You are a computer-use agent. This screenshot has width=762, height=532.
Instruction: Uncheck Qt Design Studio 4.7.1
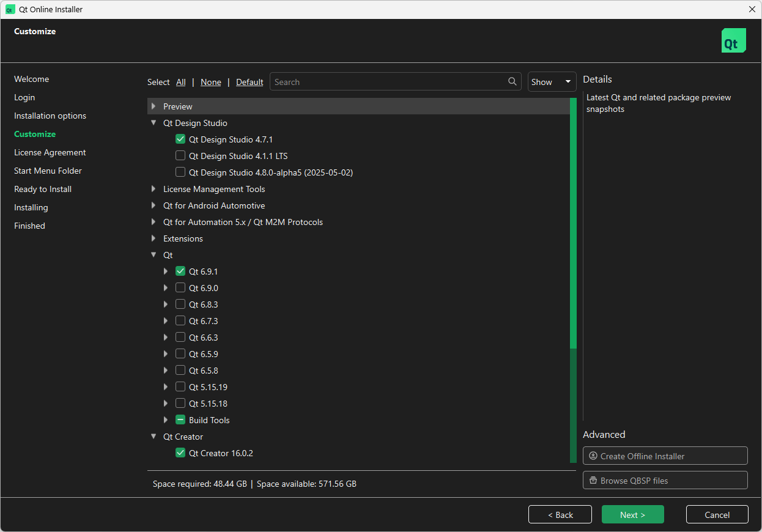[x=180, y=139]
